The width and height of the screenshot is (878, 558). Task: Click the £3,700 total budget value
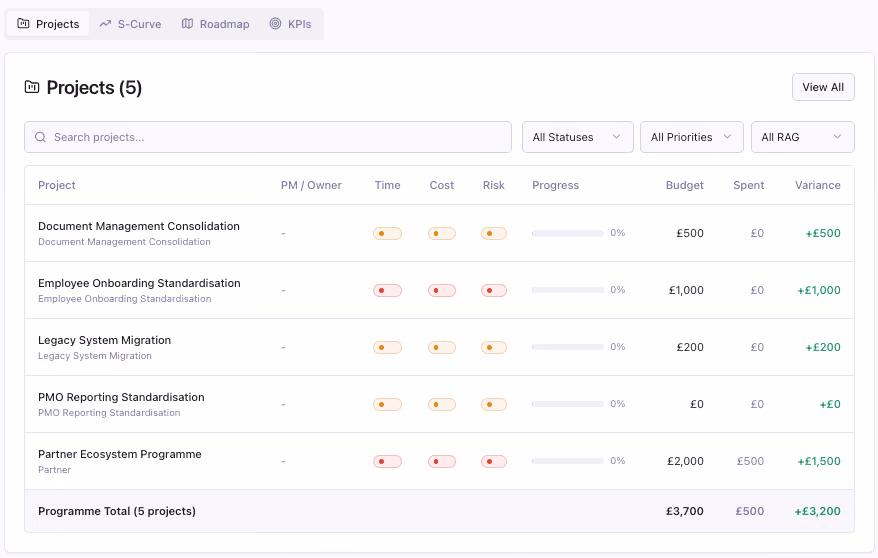point(685,512)
